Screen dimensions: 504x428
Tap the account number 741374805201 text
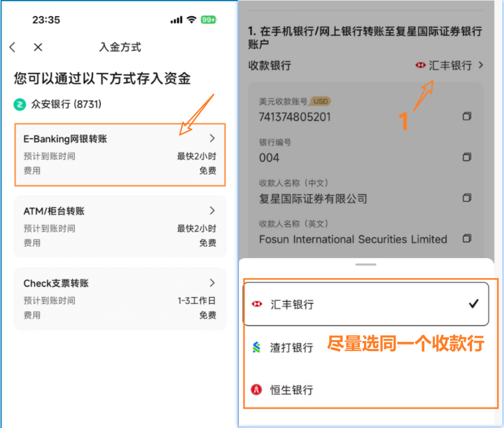click(295, 117)
